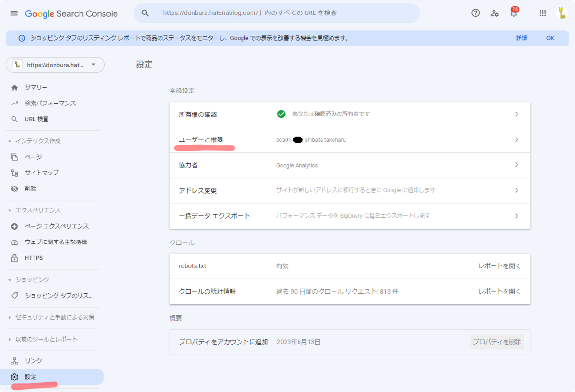575x392 pixels.
Task: Click the padlock icon beside HTTPS
Action: pyautogui.click(x=15, y=258)
